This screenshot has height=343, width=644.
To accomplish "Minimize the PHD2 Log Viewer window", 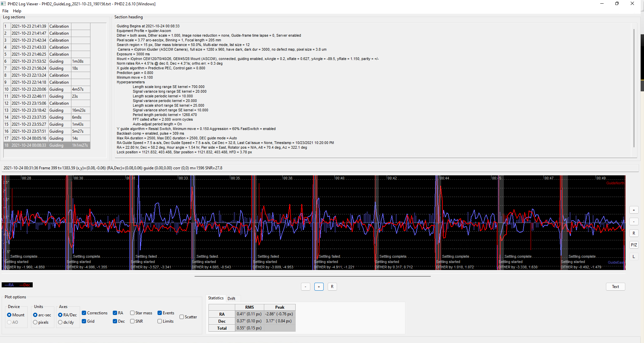I will [602, 4].
